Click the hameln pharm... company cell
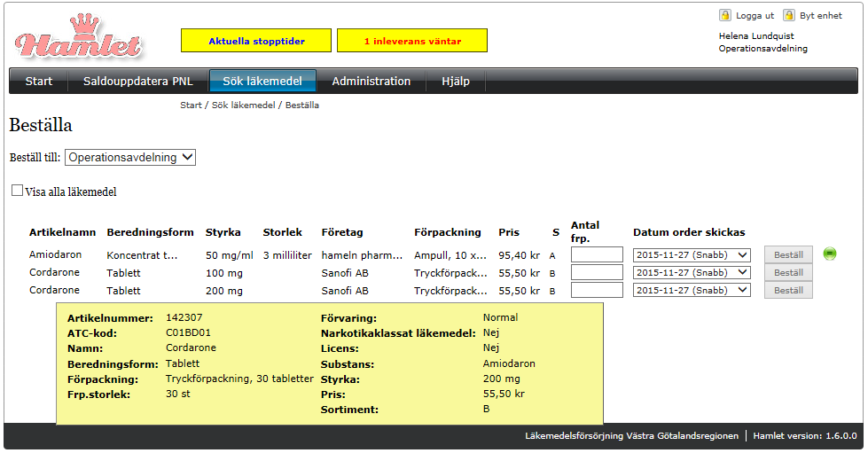Screen dimensions: 868x453 362,255
